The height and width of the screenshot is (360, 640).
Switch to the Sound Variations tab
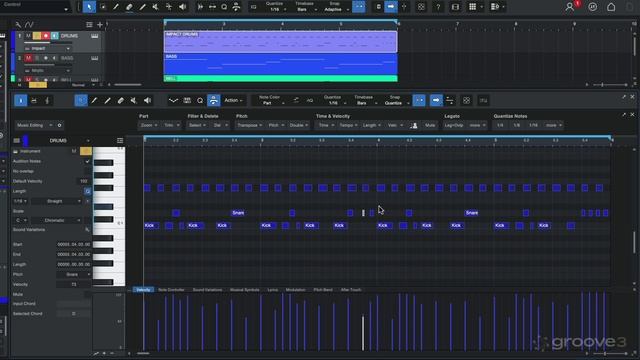[x=207, y=290]
